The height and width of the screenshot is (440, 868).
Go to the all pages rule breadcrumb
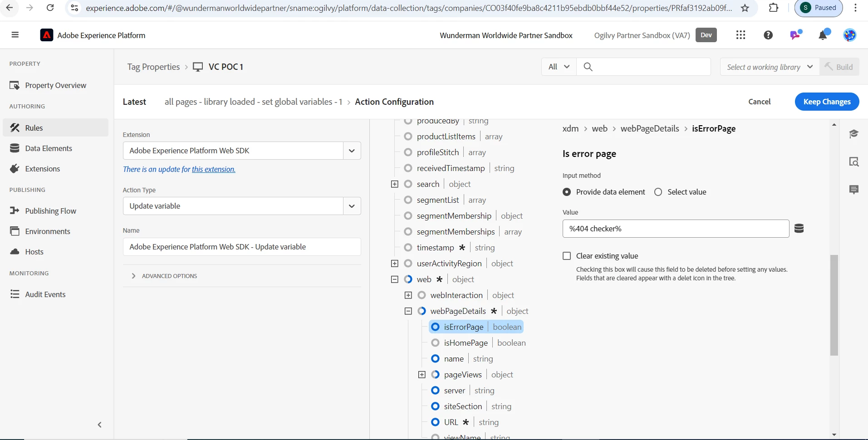[253, 102]
